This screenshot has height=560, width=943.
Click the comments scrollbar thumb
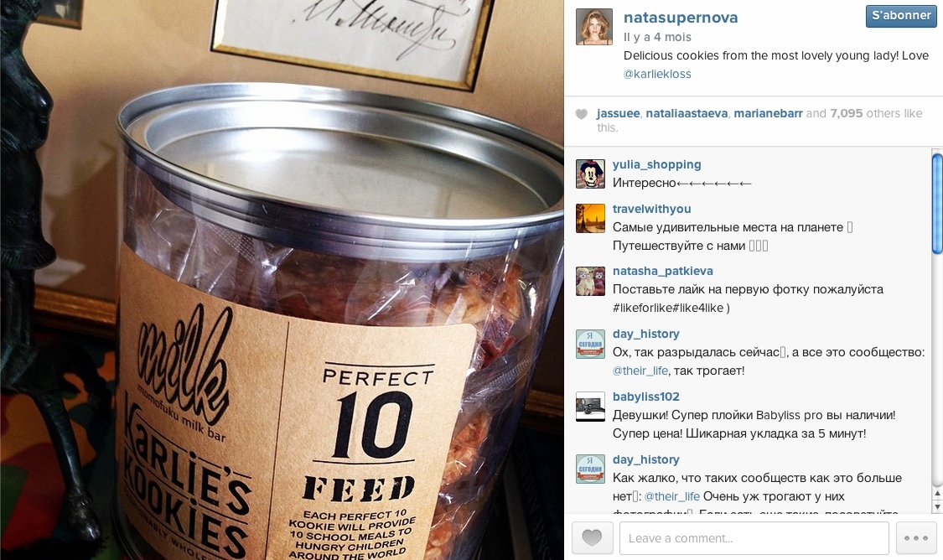click(x=937, y=204)
